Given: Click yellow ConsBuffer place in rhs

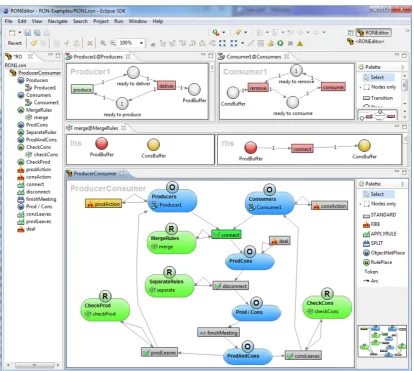Looking at the screenshot, I should 364,146.
